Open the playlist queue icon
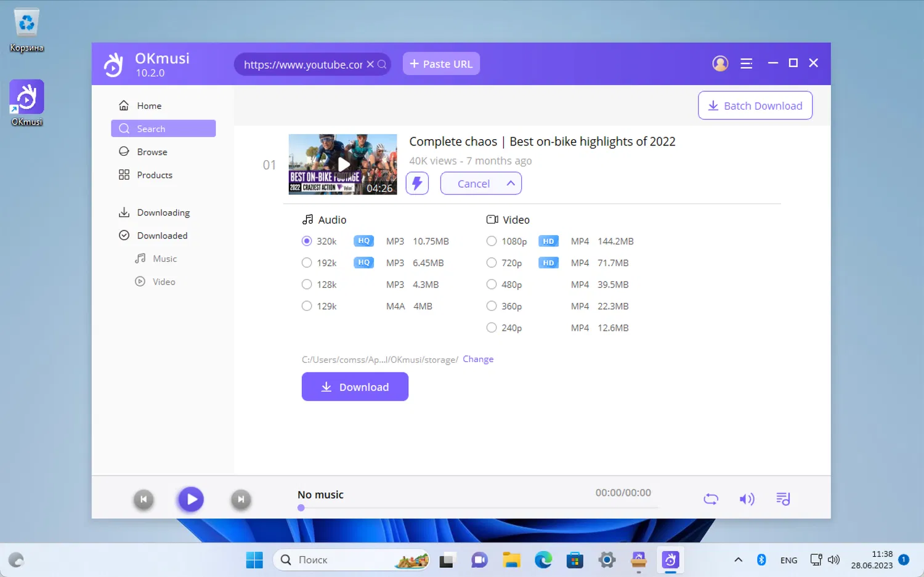The image size is (924, 577). (x=783, y=499)
